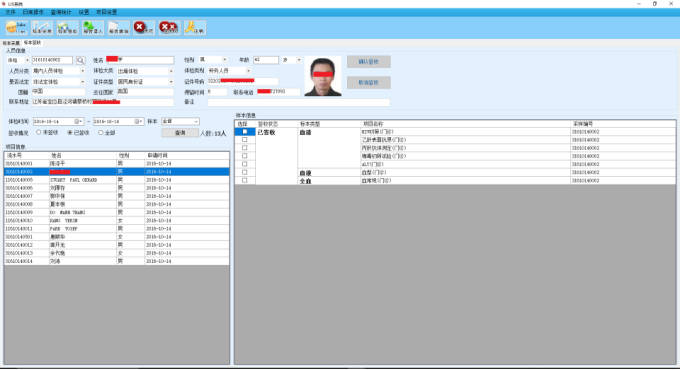Select the list row PARK YOSEP
This screenshot has width=680, height=370.
[x=117, y=229]
